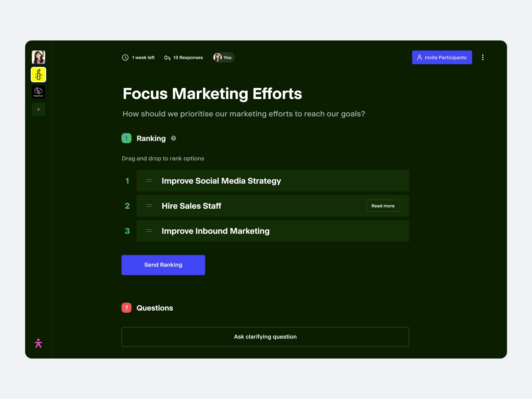Switch to the Dezentrum workspace icon
532x399 pixels.
[38, 92]
